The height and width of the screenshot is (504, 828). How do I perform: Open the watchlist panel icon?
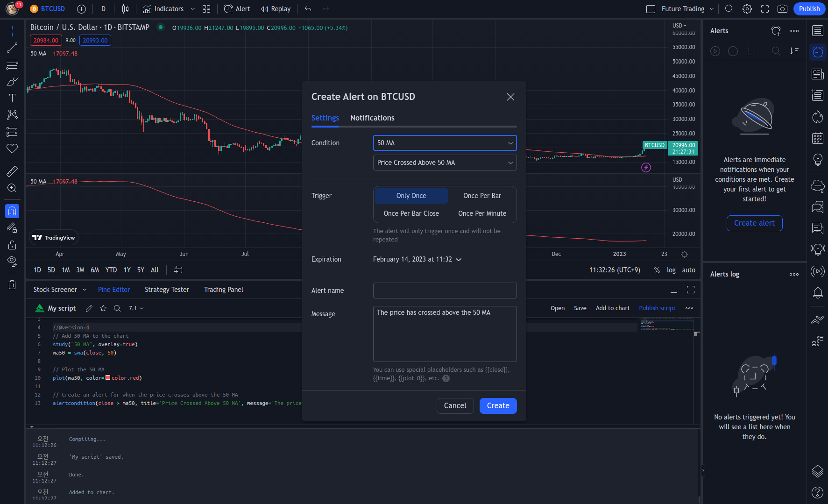coord(817,31)
